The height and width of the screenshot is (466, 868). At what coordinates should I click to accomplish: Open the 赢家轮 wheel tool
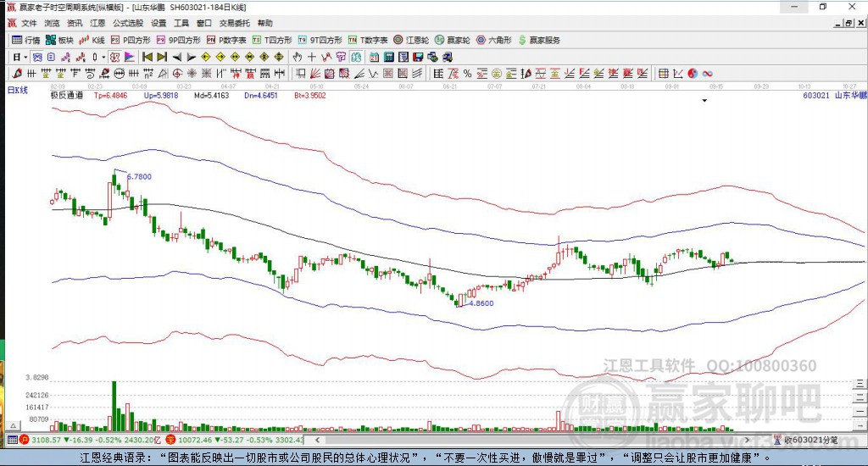coord(453,40)
